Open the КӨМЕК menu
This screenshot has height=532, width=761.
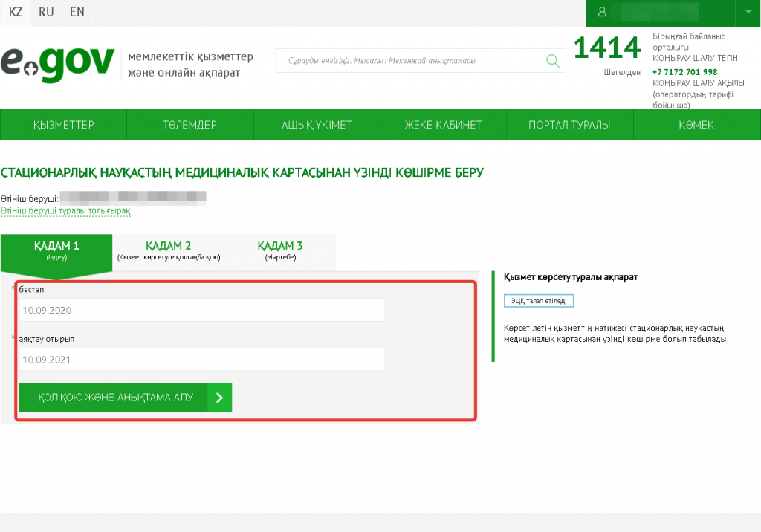696,125
